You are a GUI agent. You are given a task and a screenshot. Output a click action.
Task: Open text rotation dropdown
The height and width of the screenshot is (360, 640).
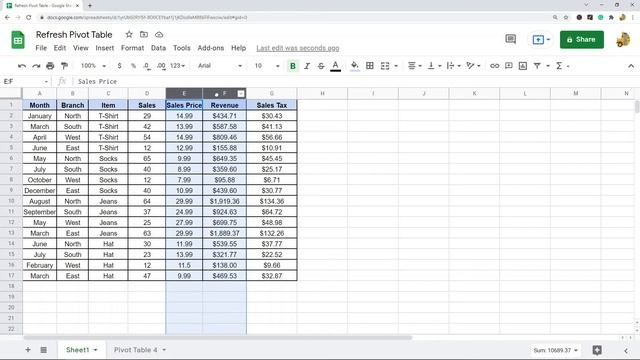pos(473,66)
